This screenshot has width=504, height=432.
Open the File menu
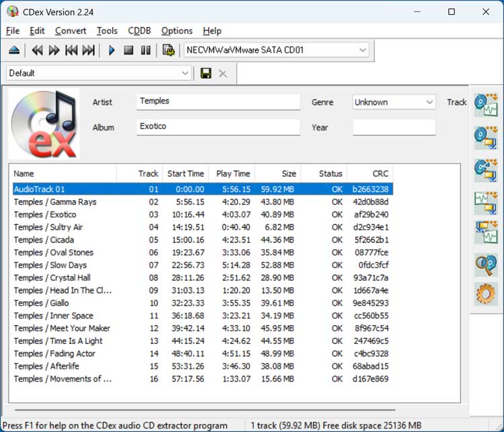pos(13,31)
